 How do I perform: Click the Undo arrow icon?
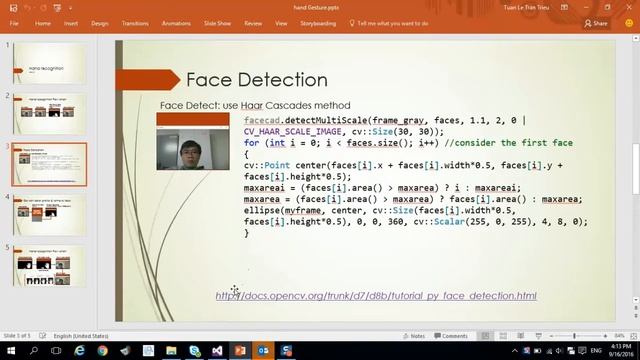[27, 8]
